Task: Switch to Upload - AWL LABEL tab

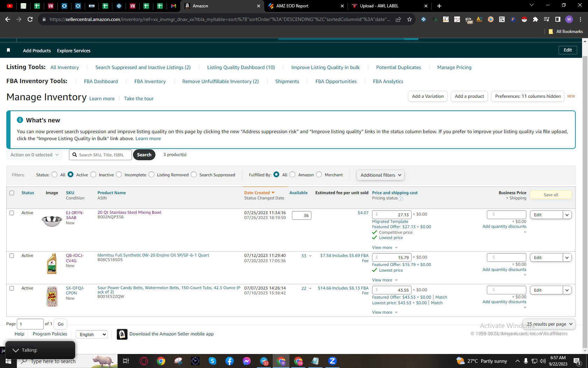Action: click(x=390, y=6)
